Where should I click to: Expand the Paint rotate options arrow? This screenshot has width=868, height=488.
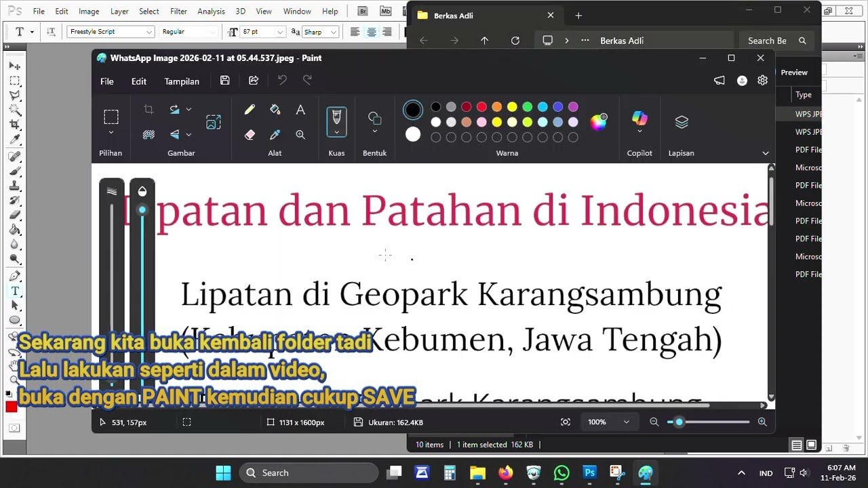pos(189,109)
